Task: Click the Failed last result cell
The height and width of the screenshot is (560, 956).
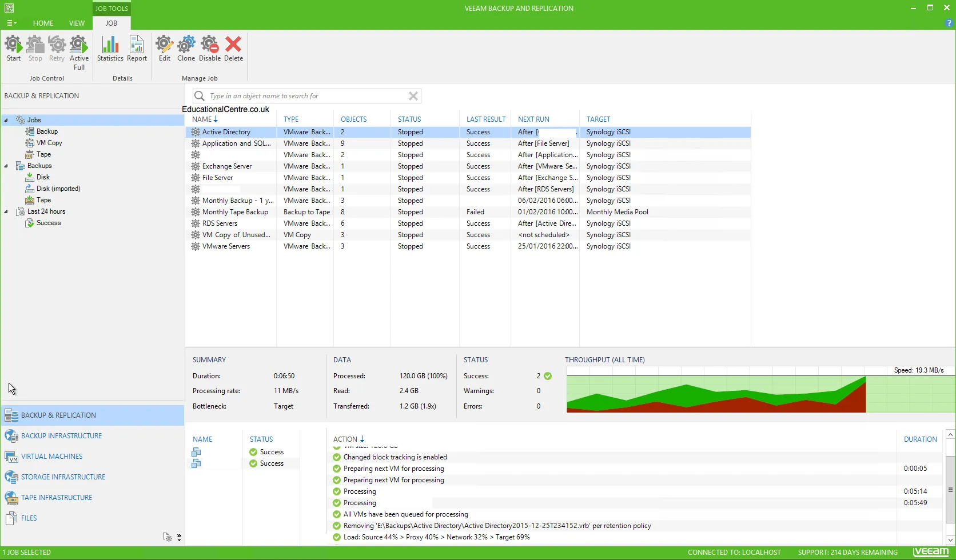Action: pyautogui.click(x=475, y=212)
